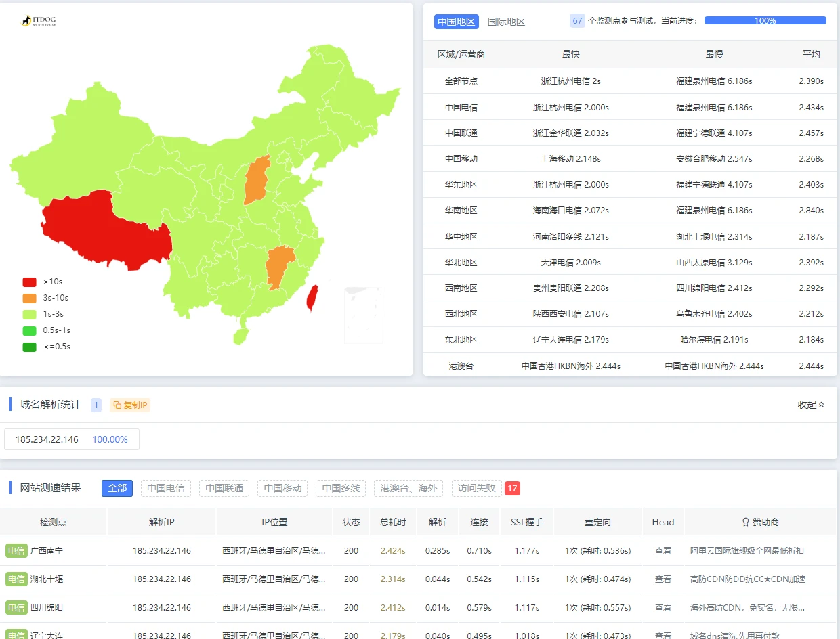Sort by SSL握手 column header
The height and width of the screenshot is (639, 840).
coord(526,522)
